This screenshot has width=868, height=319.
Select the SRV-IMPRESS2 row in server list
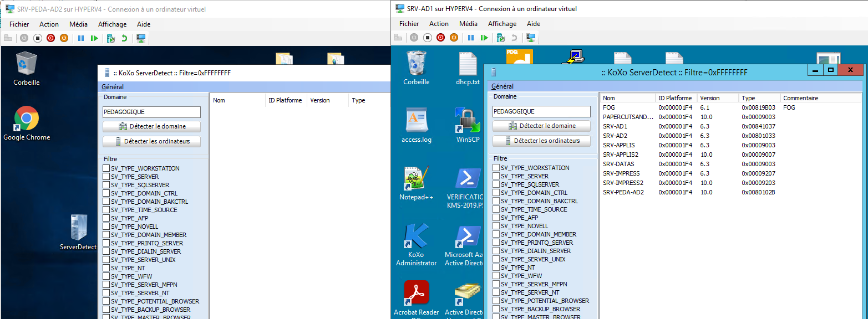(623, 183)
